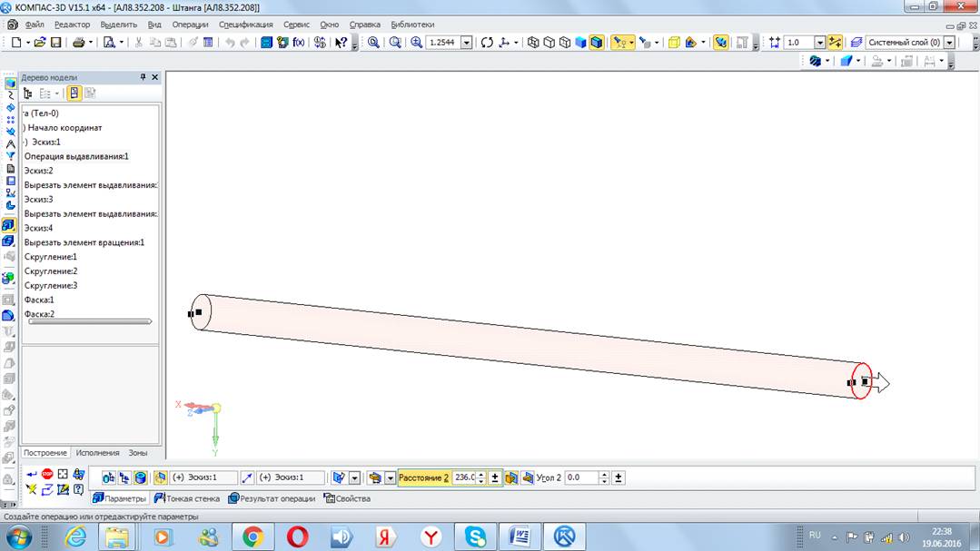Viewport: 980px width, 551px height.
Task: Open the layer manager icon
Action: tap(856, 43)
